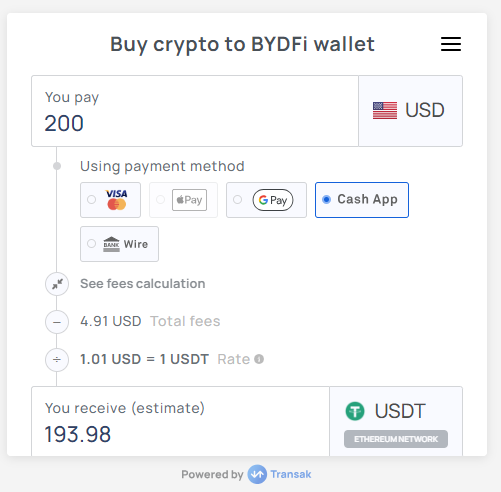Click the Rate info icon
Viewport: 501px width, 492px height.
(x=259, y=359)
